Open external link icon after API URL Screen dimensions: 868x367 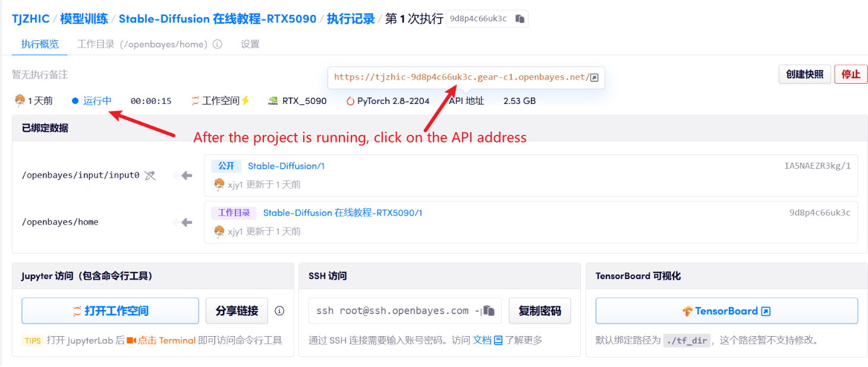(594, 78)
